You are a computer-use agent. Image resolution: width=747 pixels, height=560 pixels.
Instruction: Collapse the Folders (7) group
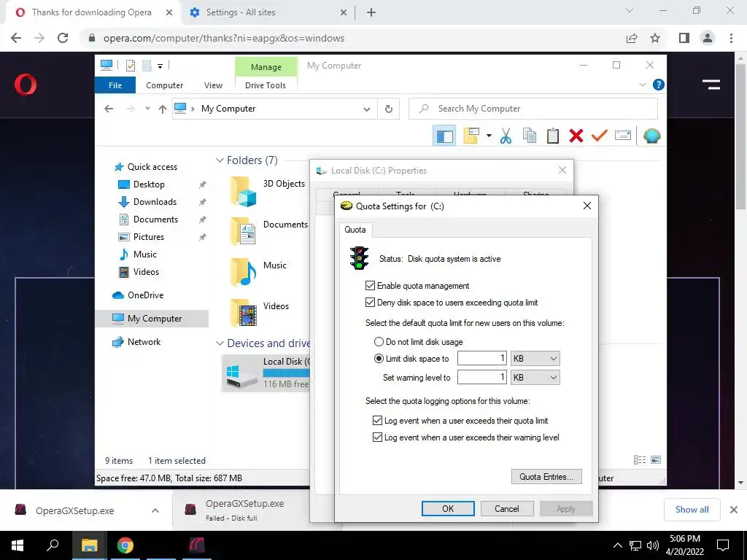(x=220, y=160)
